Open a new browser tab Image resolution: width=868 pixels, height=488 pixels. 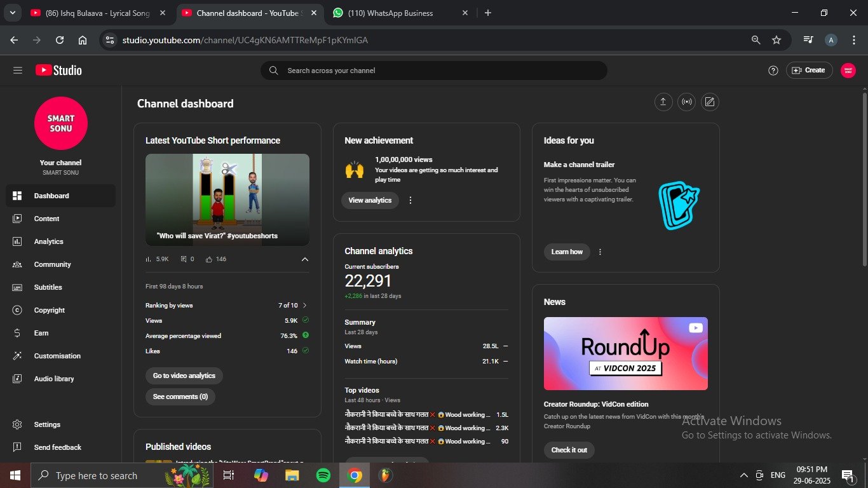488,13
